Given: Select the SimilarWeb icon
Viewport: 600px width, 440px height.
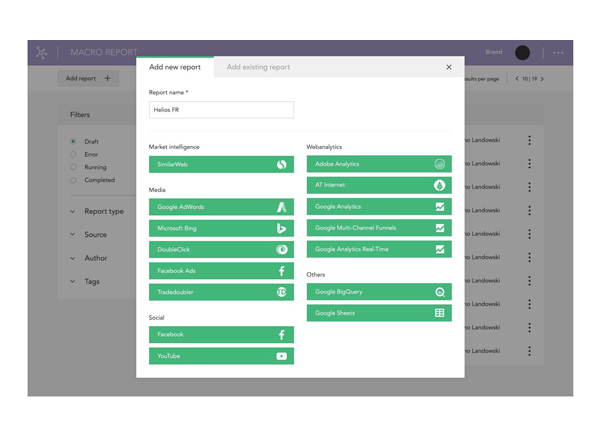Looking at the screenshot, I should pyautogui.click(x=282, y=165).
